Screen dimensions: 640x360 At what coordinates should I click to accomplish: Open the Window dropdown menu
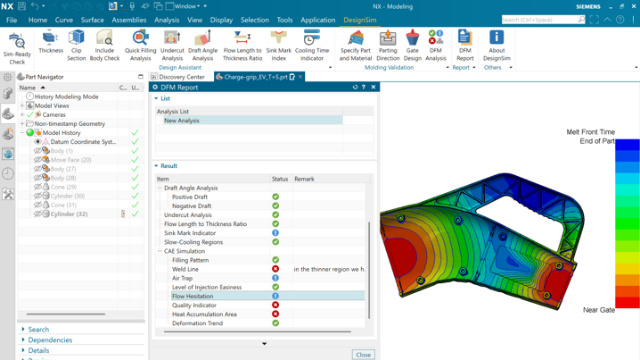pyautogui.click(x=183, y=6)
